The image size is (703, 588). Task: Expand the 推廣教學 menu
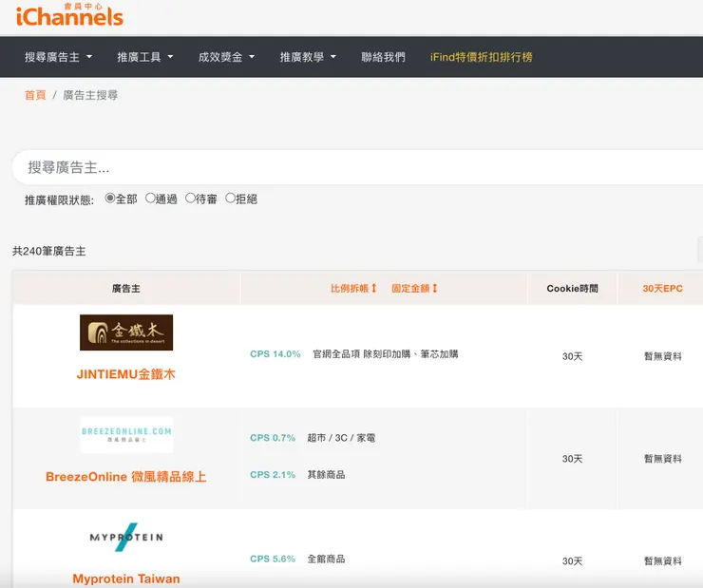(x=308, y=57)
